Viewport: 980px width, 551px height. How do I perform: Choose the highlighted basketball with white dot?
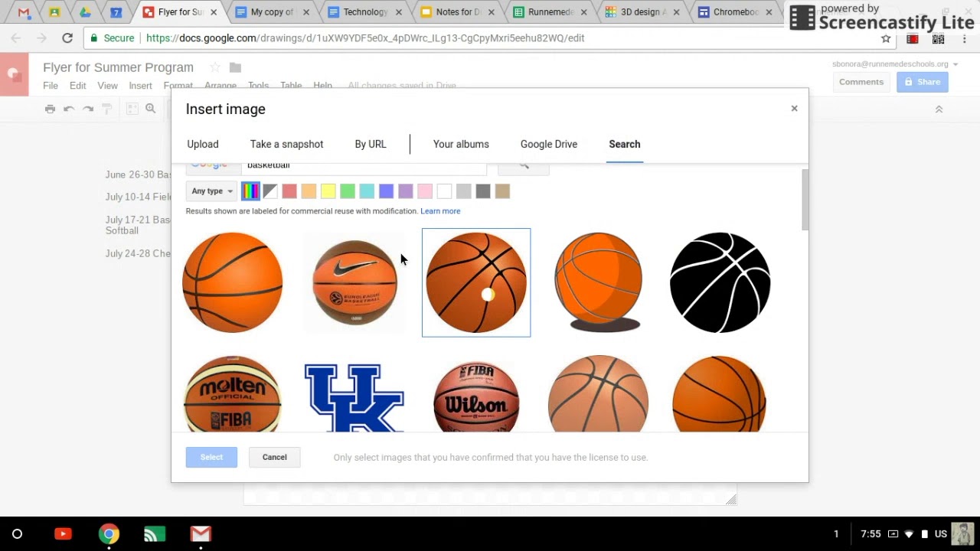click(476, 282)
